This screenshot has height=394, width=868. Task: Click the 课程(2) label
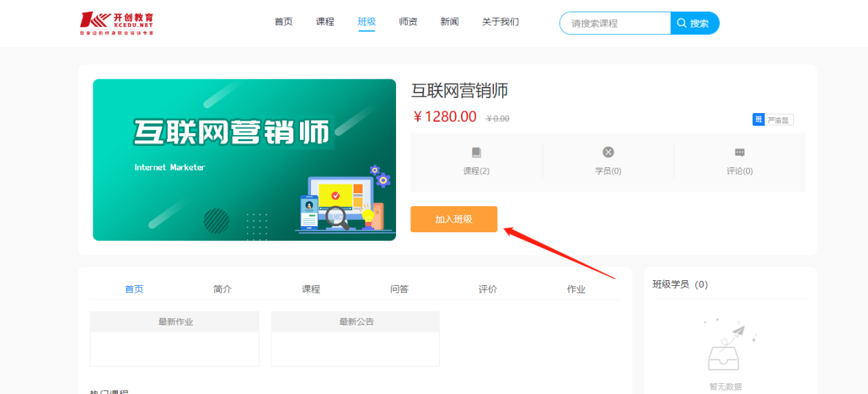click(476, 171)
